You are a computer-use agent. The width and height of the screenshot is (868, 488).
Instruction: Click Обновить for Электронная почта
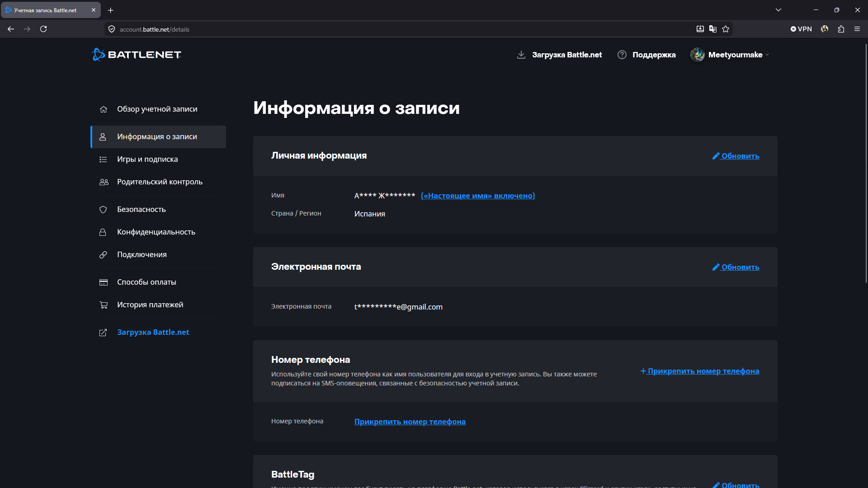point(736,267)
